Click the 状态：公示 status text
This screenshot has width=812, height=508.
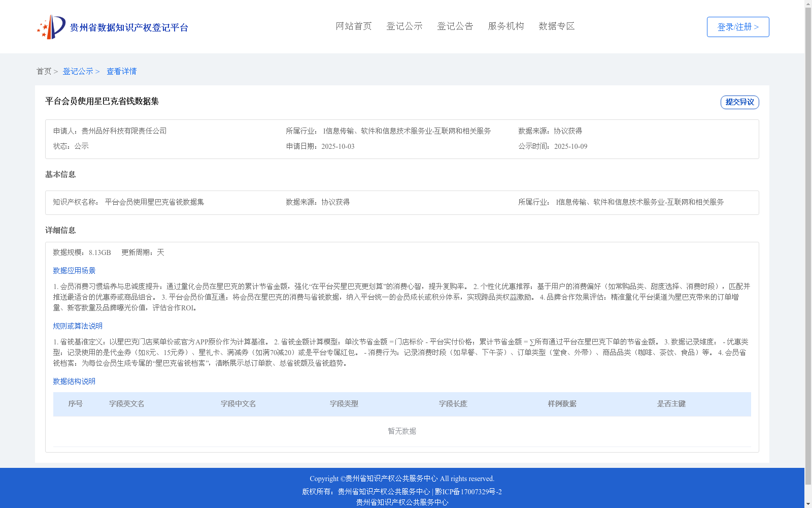coord(71,146)
